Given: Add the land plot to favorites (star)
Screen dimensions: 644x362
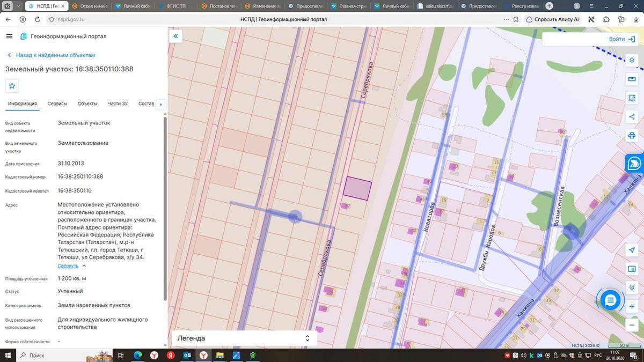Looking at the screenshot, I should (12, 86).
